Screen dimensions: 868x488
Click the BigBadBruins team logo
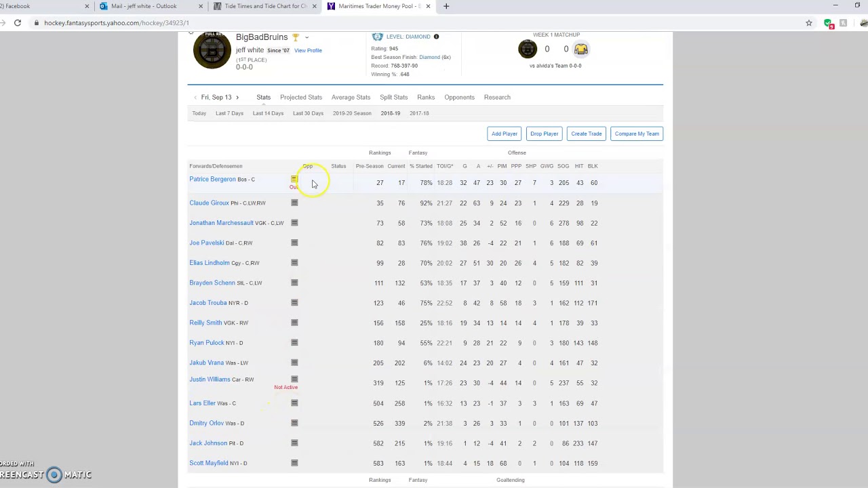pos(212,49)
